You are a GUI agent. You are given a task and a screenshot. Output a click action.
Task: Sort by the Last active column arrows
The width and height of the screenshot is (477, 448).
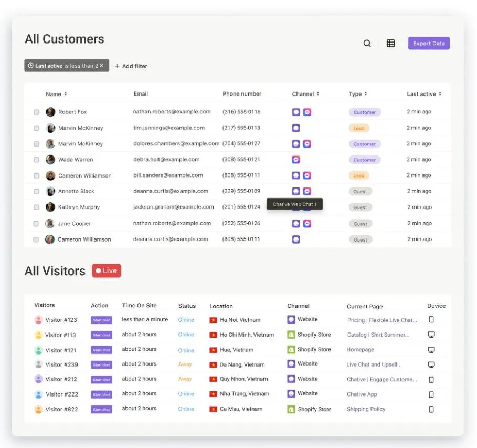[x=440, y=94]
